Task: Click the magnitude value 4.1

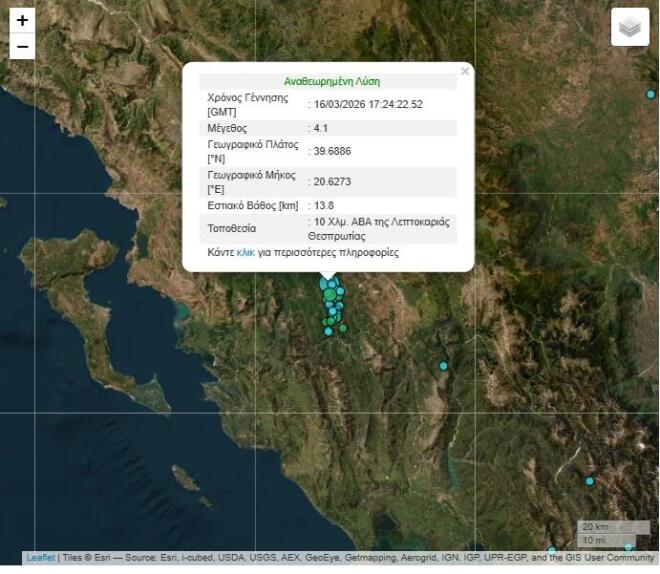Action: pyautogui.click(x=321, y=128)
